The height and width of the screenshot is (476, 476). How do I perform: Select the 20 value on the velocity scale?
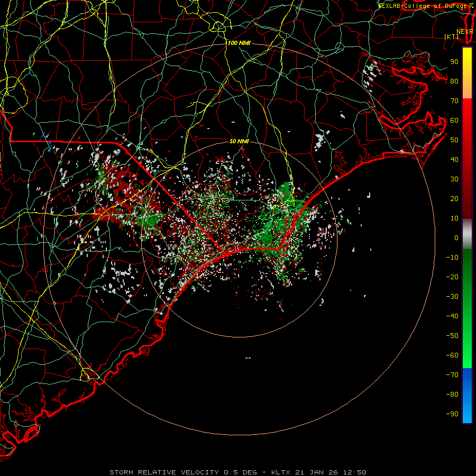tap(454, 199)
